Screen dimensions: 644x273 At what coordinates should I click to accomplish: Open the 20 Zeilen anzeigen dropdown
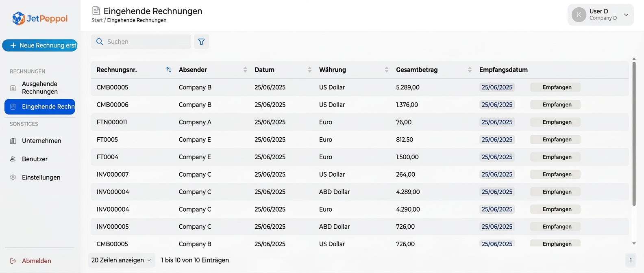coord(121,260)
